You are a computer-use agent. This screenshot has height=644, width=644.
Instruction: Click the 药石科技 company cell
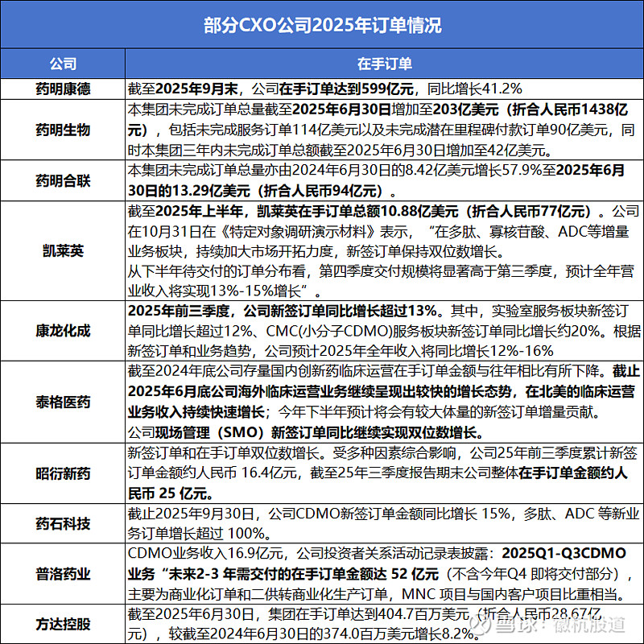point(63,524)
